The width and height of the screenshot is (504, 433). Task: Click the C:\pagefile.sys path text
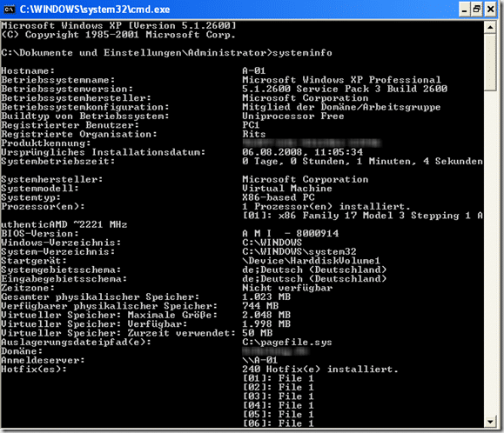pos(287,343)
